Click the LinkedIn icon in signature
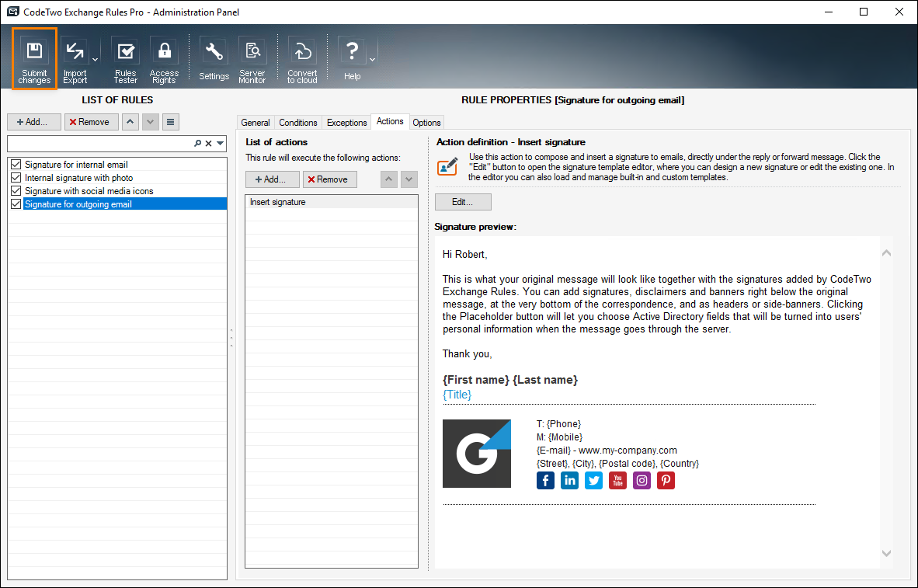 pyautogui.click(x=569, y=480)
